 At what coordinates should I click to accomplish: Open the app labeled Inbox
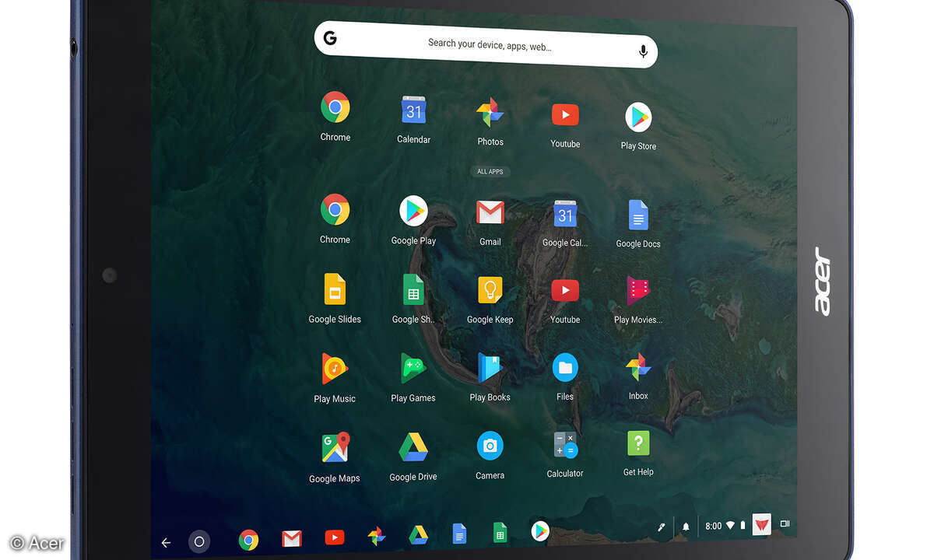[x=638, y=366]
